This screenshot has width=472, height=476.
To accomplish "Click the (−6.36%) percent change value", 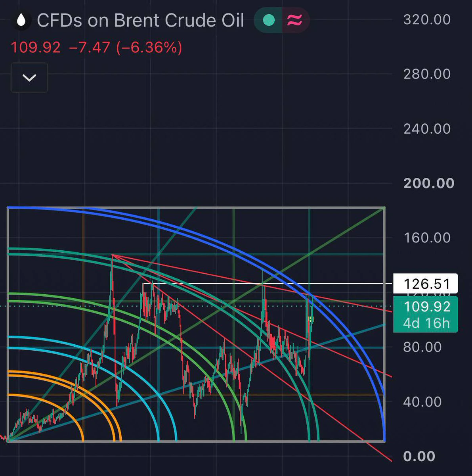I will (x=149, y=48).
